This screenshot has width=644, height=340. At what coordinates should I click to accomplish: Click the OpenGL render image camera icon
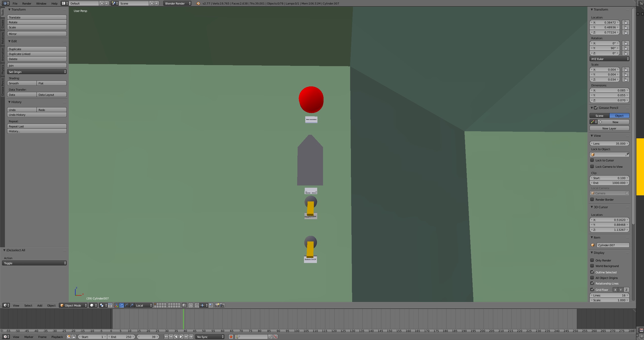pos(217,305)
